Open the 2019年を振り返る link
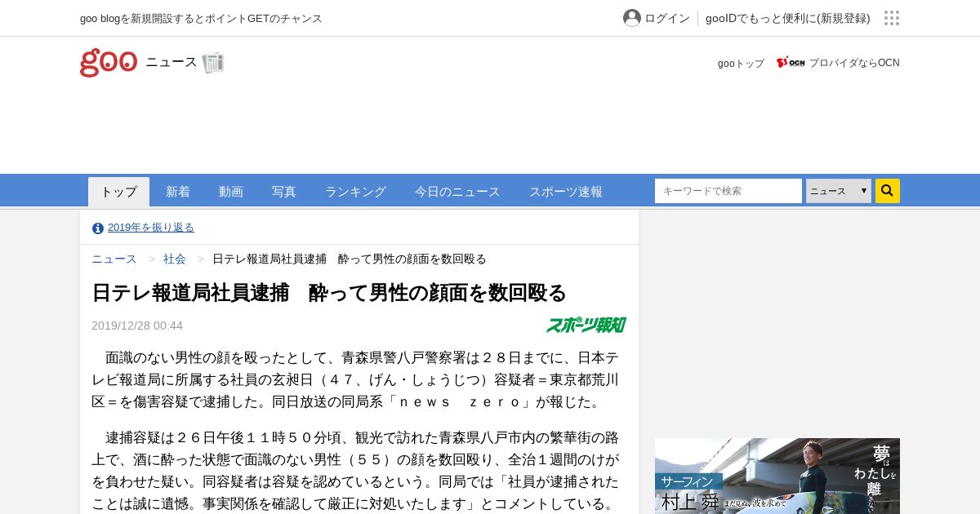 click(151, 228)
